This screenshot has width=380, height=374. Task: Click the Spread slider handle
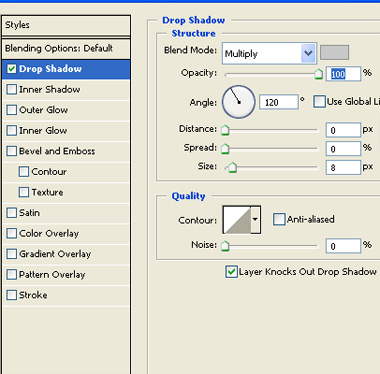click(225, 149)
